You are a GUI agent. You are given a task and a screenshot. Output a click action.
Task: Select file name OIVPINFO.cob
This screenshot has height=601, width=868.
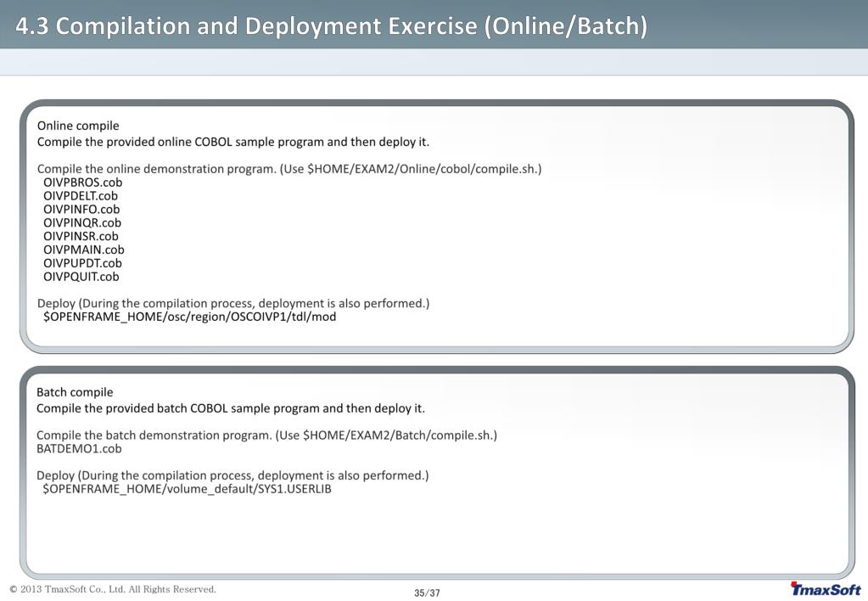click(81, 209)
